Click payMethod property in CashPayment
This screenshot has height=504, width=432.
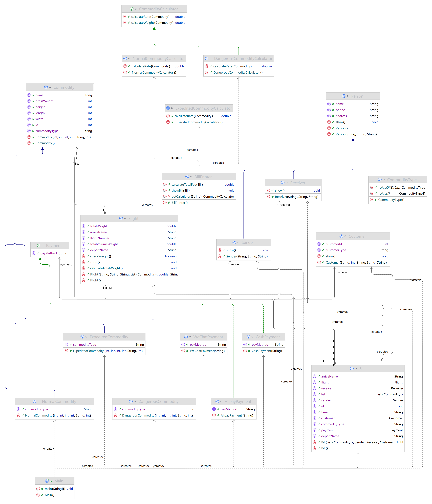(260, 345)
